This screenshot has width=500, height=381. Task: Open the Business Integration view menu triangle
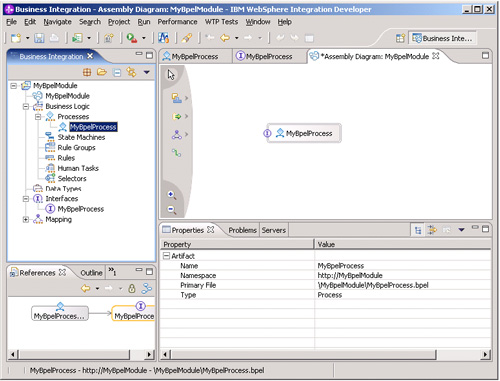[x=147, y=72]
